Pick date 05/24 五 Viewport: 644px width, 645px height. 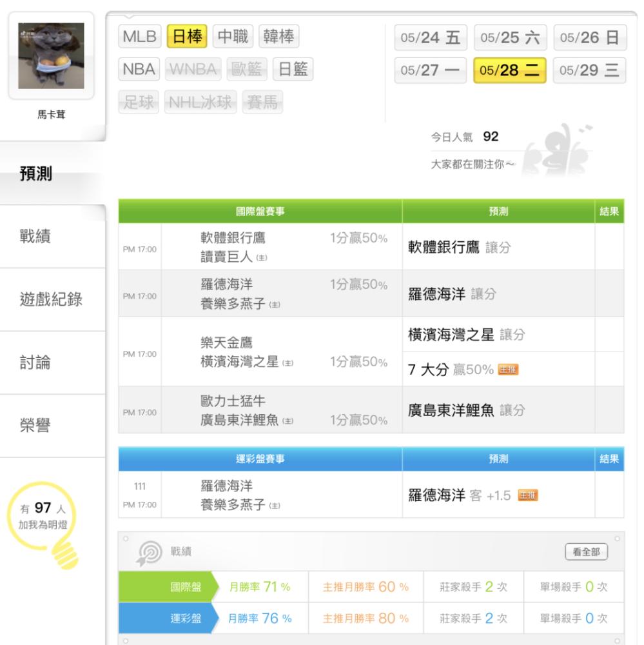(430, 38)
